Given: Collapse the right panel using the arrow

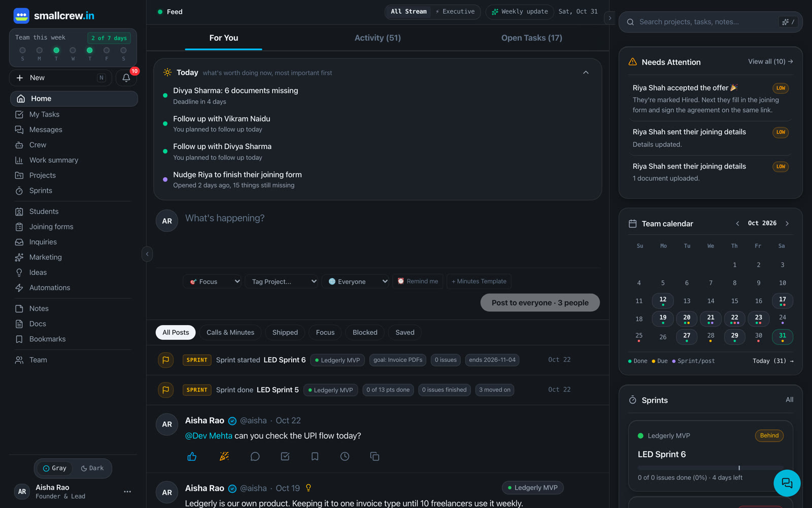Looking at the screenshot, I should [x=610, y=18].
